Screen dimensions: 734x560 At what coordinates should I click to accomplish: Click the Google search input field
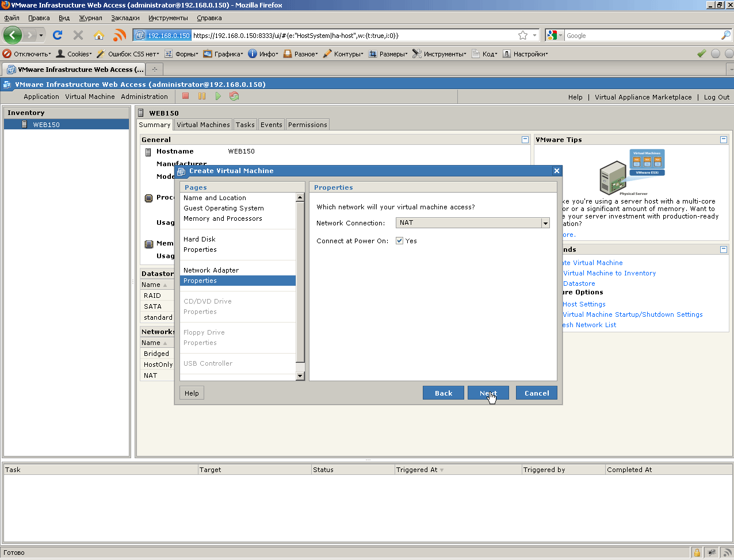click(x=642, y=35)
